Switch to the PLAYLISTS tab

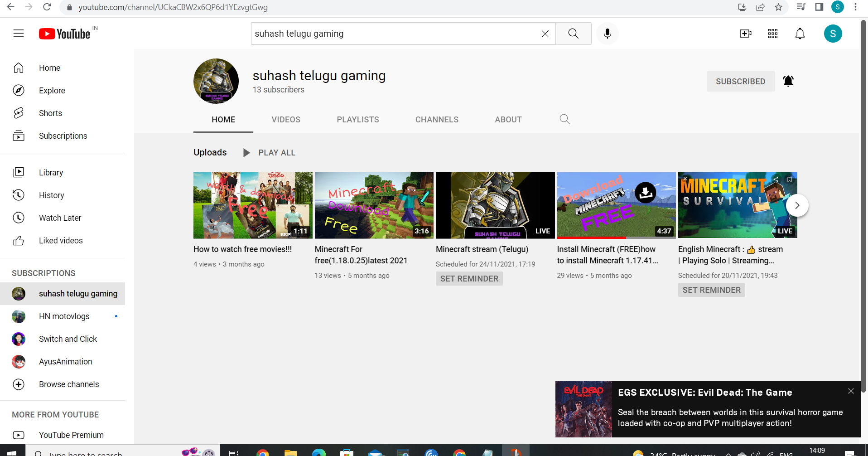(x=358, y=120)
